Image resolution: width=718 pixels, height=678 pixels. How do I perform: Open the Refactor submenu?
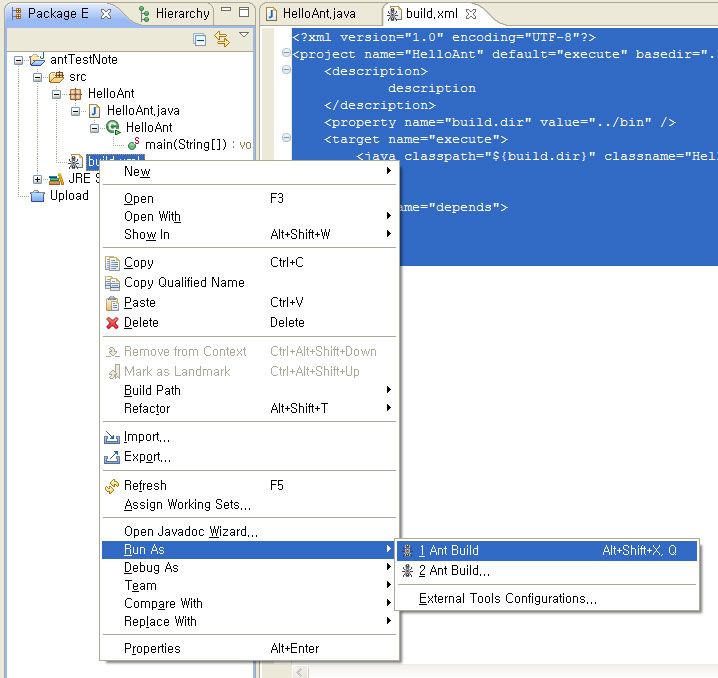coord(250,408)
